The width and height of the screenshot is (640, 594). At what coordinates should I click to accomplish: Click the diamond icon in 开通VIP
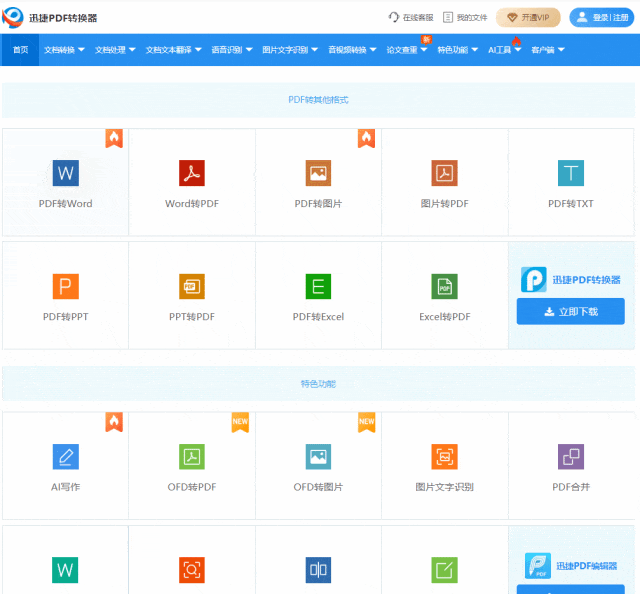(x=512, y=18)
